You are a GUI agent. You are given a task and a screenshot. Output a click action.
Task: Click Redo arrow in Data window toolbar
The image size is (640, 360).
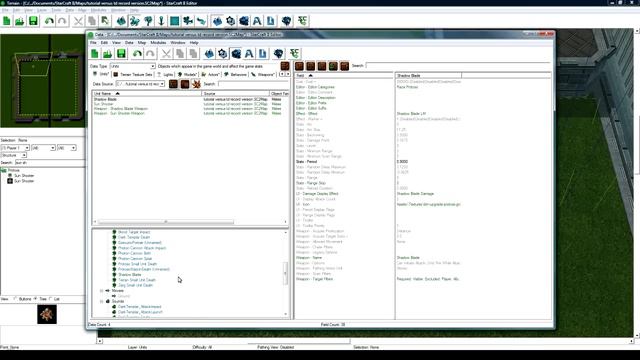coord(150,53)
